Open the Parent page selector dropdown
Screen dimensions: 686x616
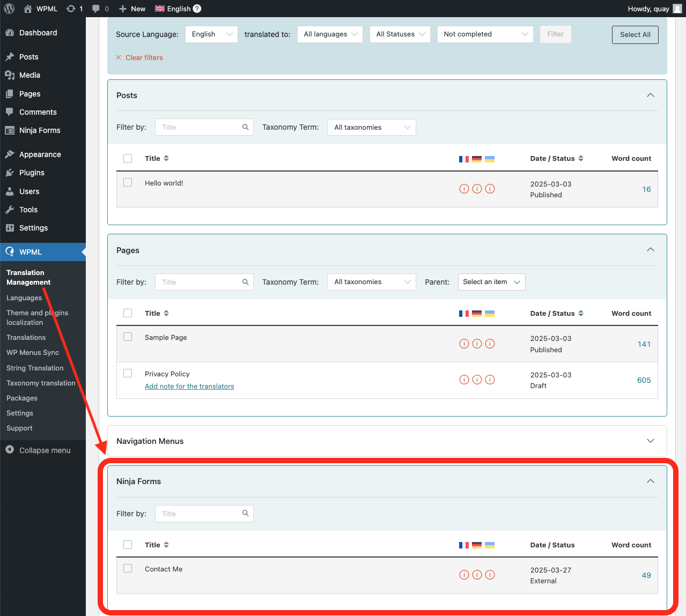click(491, 281)
